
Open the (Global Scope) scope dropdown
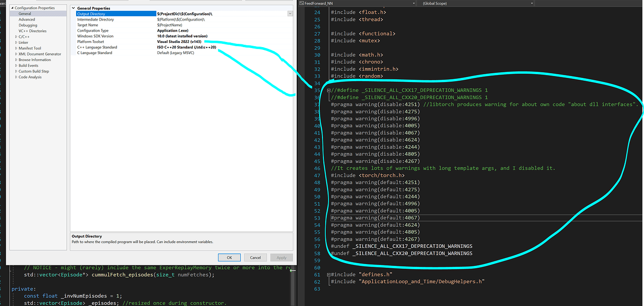(531, 3)
